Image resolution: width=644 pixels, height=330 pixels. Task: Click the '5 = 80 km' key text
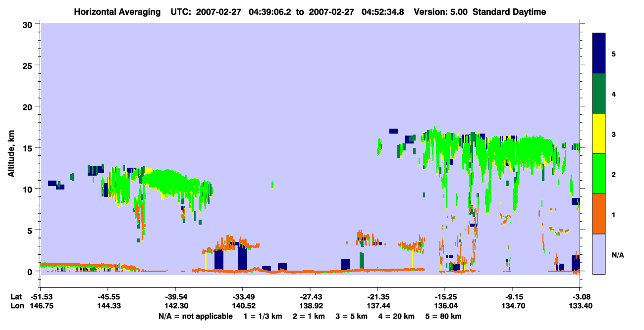tap(443, 316)
